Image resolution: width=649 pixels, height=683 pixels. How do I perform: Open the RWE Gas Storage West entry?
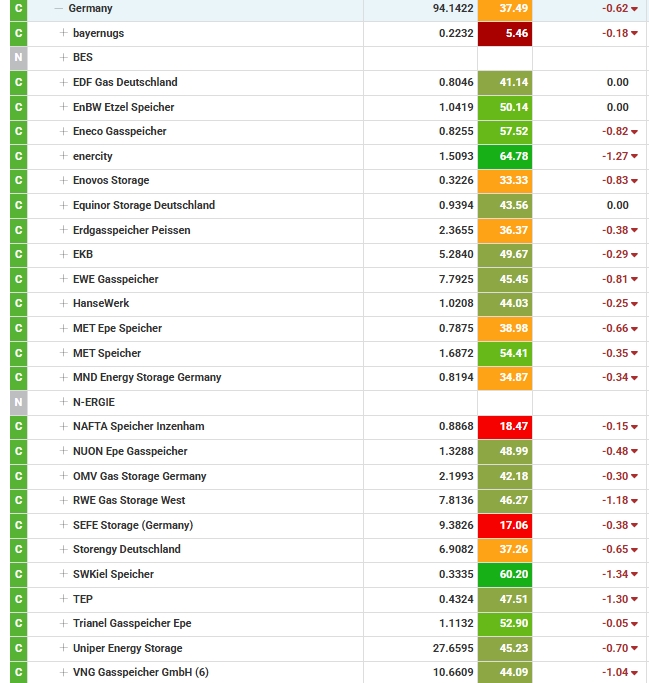(128, 500)
